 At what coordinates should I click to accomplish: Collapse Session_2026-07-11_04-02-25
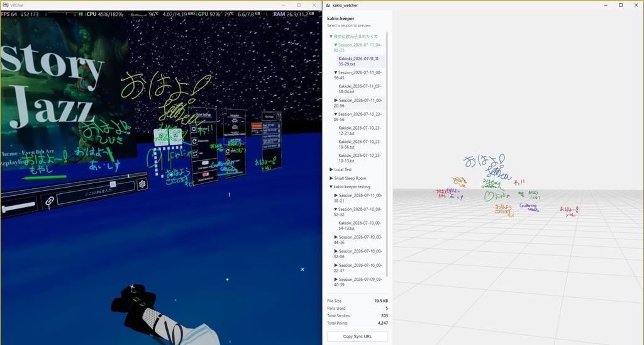[357, 47]
